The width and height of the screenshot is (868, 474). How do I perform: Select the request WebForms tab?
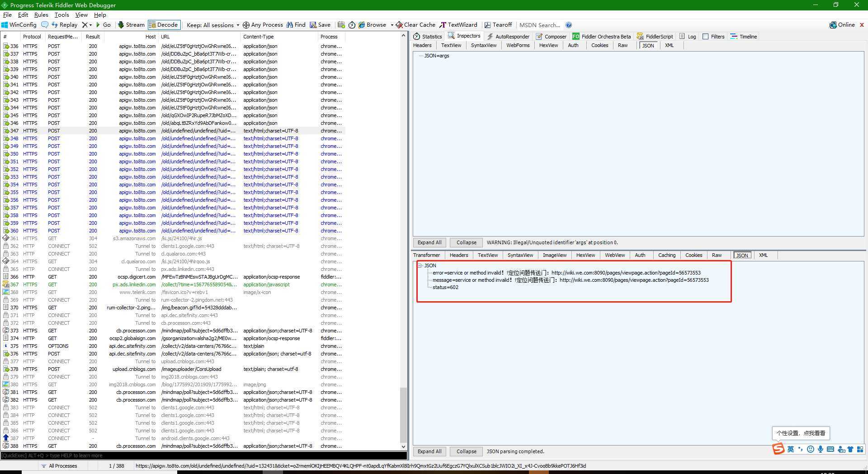[518, 45]
